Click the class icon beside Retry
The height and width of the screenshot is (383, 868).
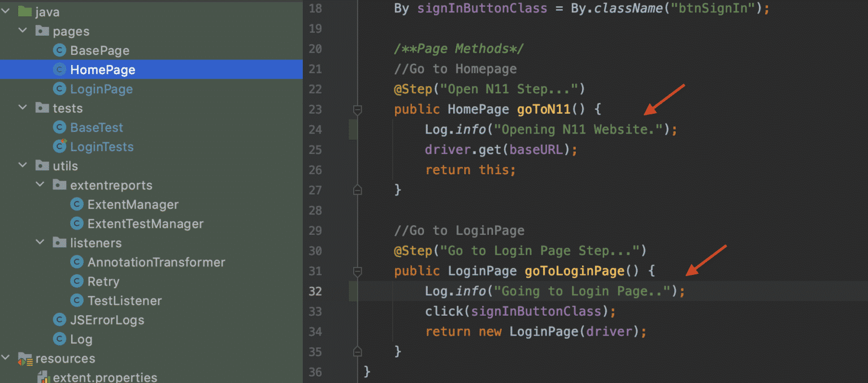[x=77, y=281]
